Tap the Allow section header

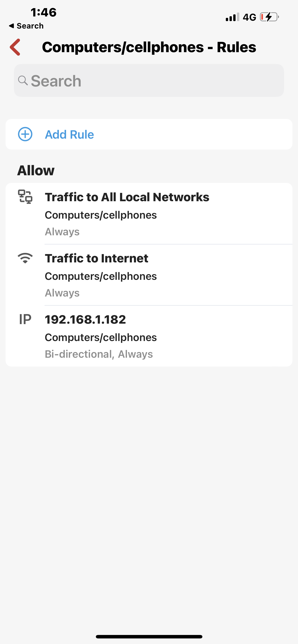[36, 170]
